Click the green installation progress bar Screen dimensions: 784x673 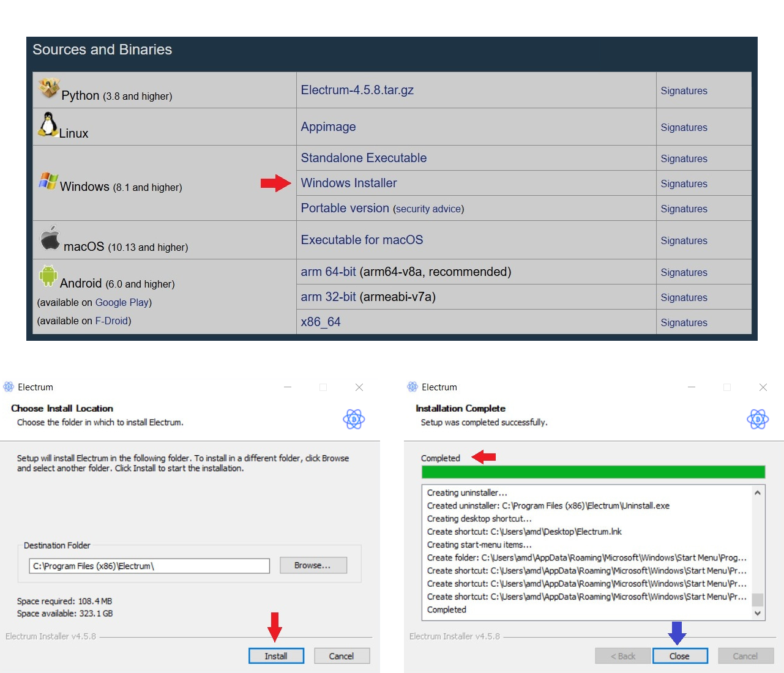(592, 472)
